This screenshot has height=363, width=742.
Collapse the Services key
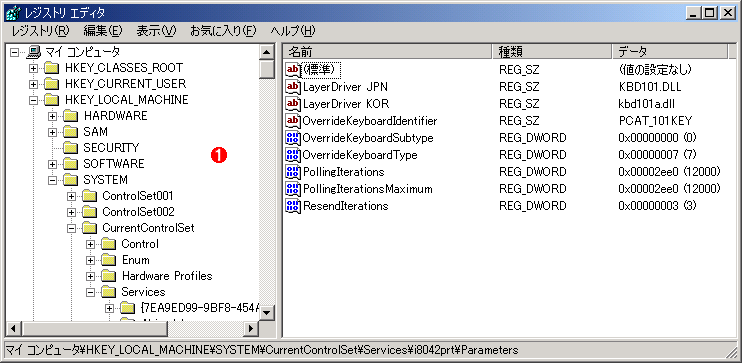(x=90, y=292)
